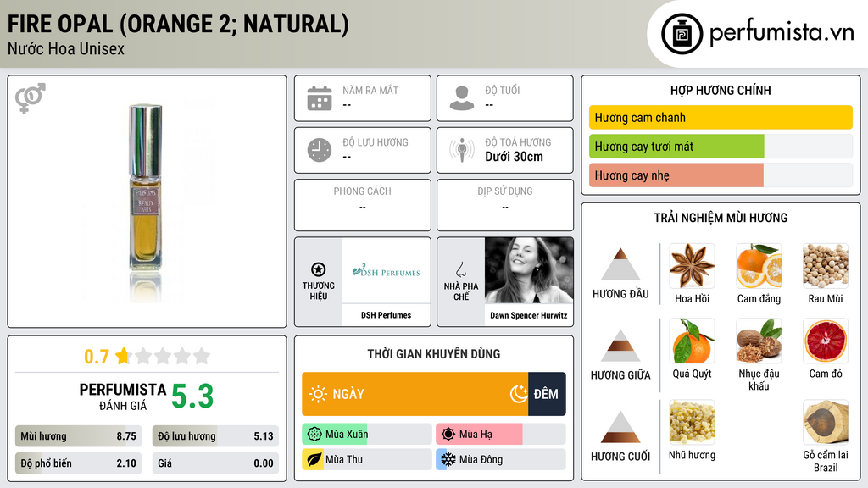Select the Hương cay nhẹ accord bar

tap(721, 175)
